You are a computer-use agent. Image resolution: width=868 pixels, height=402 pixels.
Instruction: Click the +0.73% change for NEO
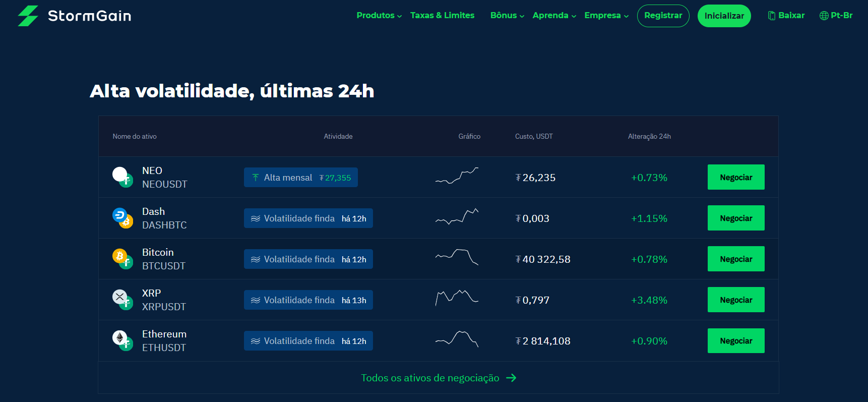649,178
